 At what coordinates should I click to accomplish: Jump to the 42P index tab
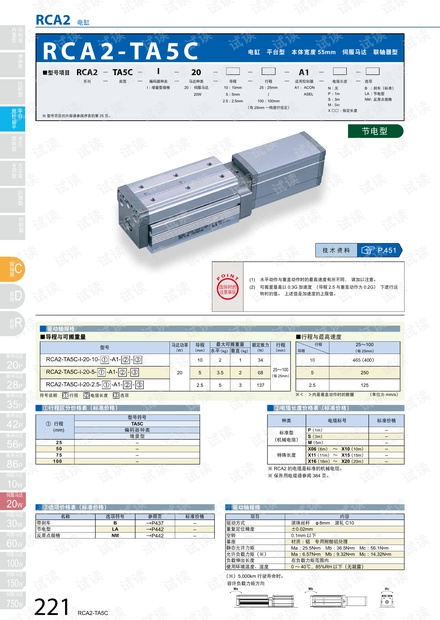tap(13, 422)
